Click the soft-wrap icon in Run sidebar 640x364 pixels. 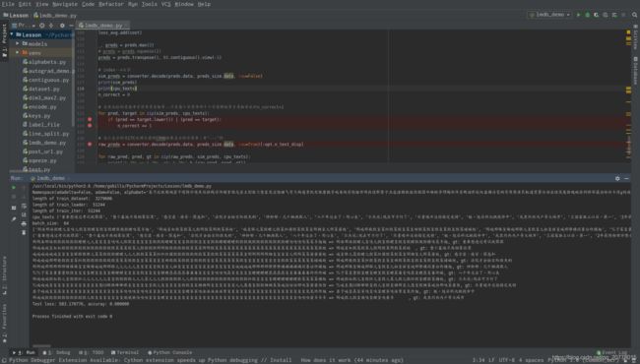pos(24,206)
